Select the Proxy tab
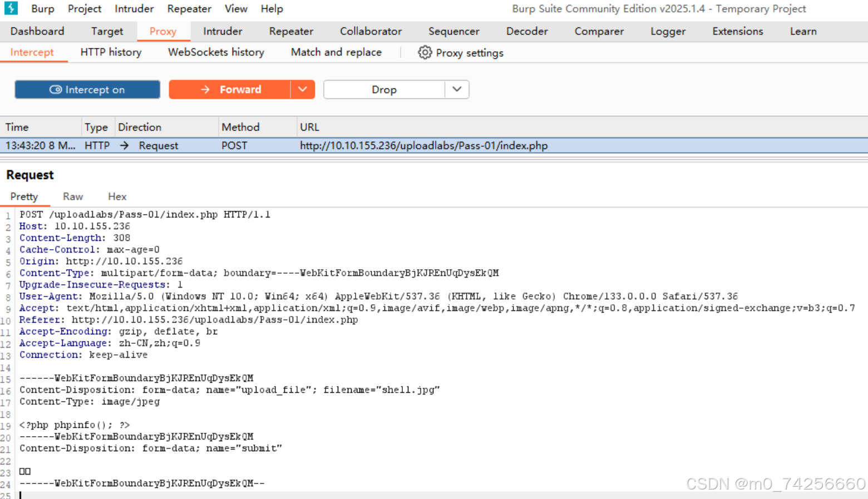868x499 pixels. (x=163, y=31)
